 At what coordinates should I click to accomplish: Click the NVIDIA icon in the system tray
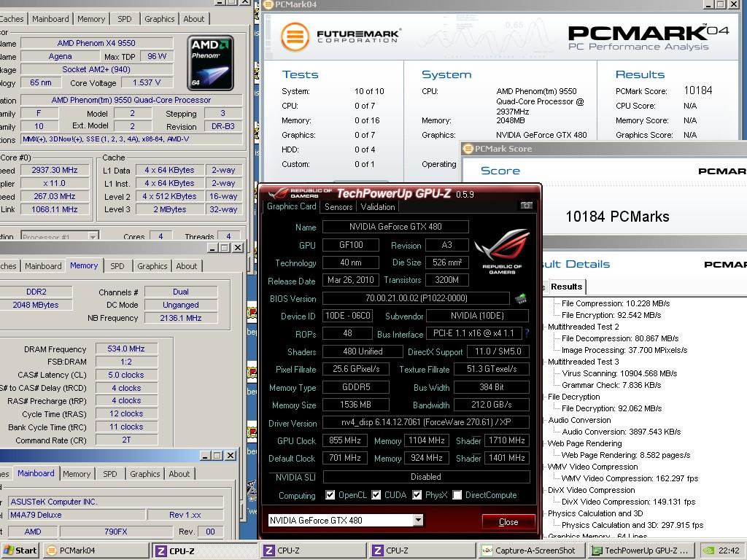click(x=708, y=551)
